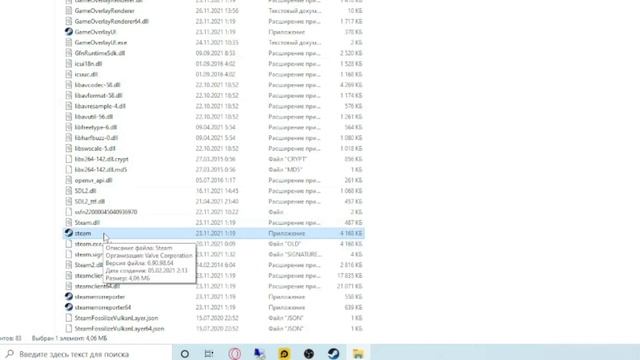The image size is (640, 360).
Task: Click the Файл "MD5" type cell
Action: (285, 169)
